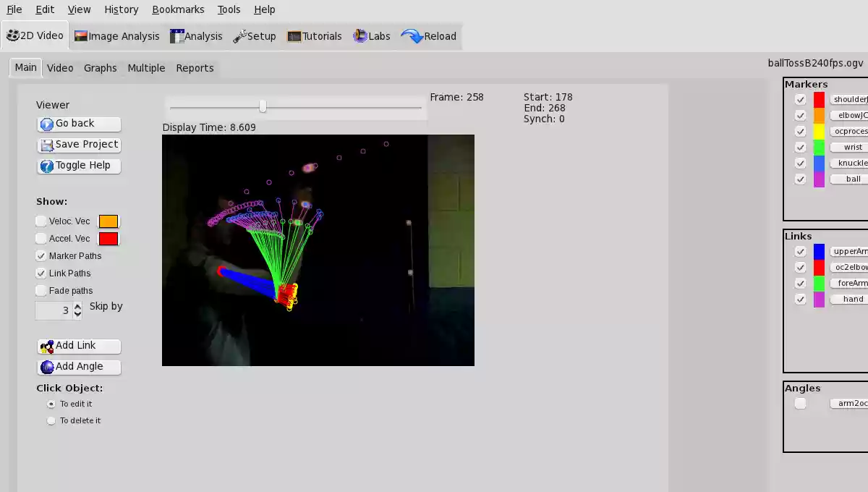Enable the Veloc. Vec checkbox
Image resolution: width=868 pixels, height=492 pixels.
[41, 221]
